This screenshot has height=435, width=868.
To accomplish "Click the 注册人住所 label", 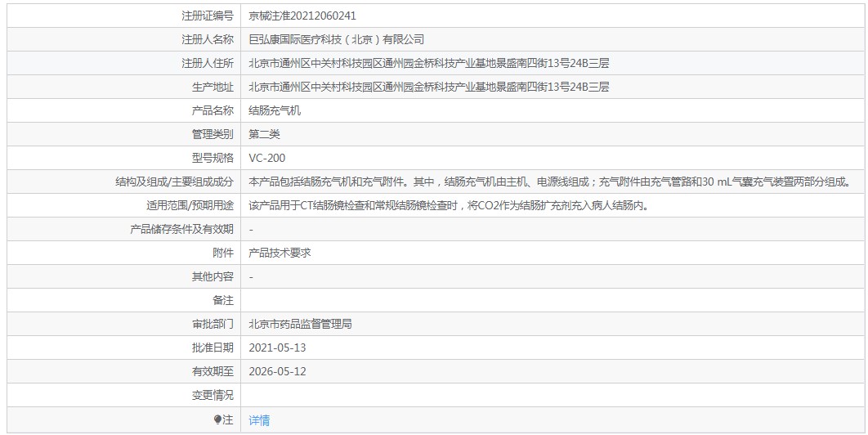I will pyautogui.click(x=208, y=63).
